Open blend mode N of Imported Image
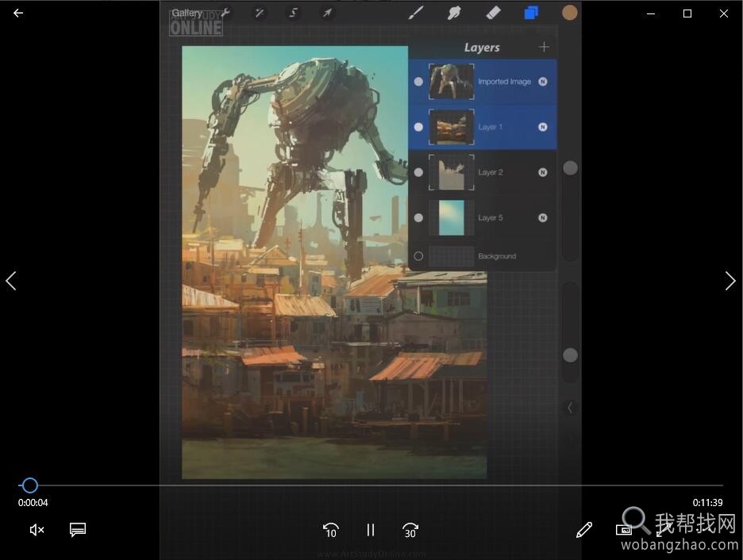 543,82
